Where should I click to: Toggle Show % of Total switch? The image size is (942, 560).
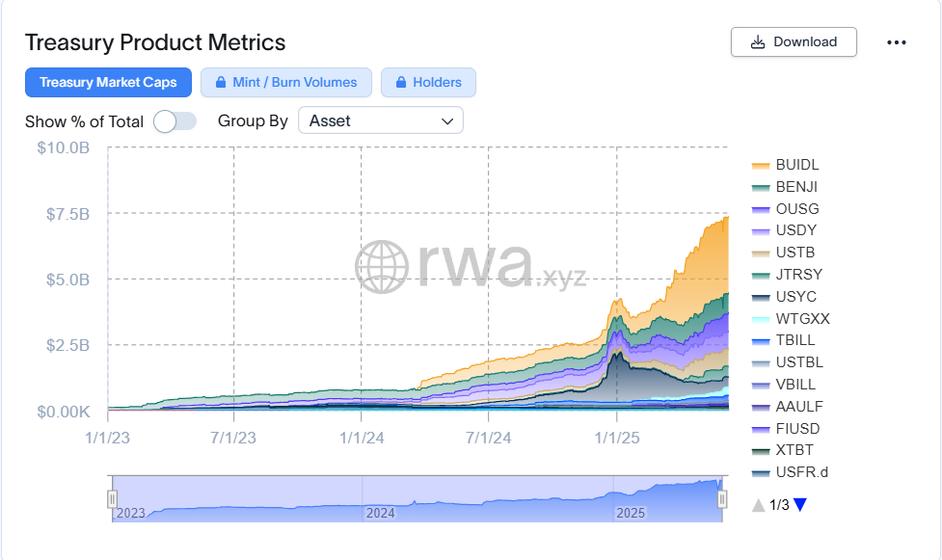(175, 121)
